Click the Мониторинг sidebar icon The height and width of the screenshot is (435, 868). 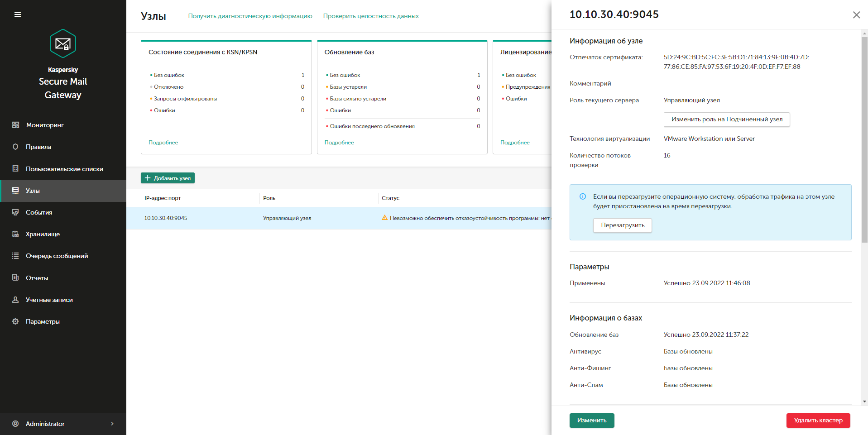(x=15, y=125)
